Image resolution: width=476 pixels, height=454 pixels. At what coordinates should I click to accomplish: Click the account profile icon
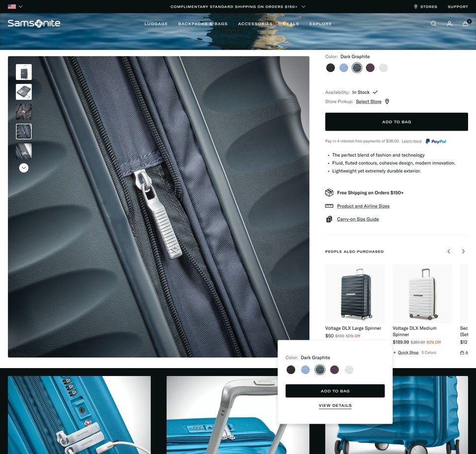(x=449, y=24)
